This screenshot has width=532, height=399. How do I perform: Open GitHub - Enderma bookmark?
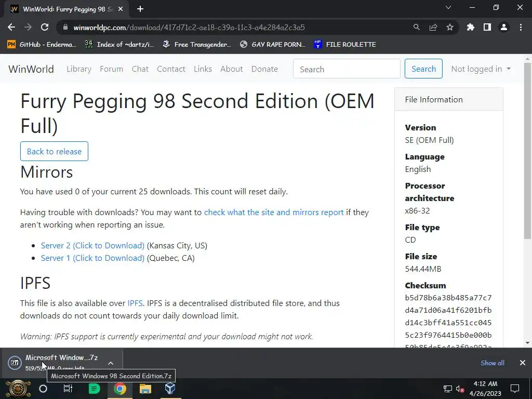point(42,45)
